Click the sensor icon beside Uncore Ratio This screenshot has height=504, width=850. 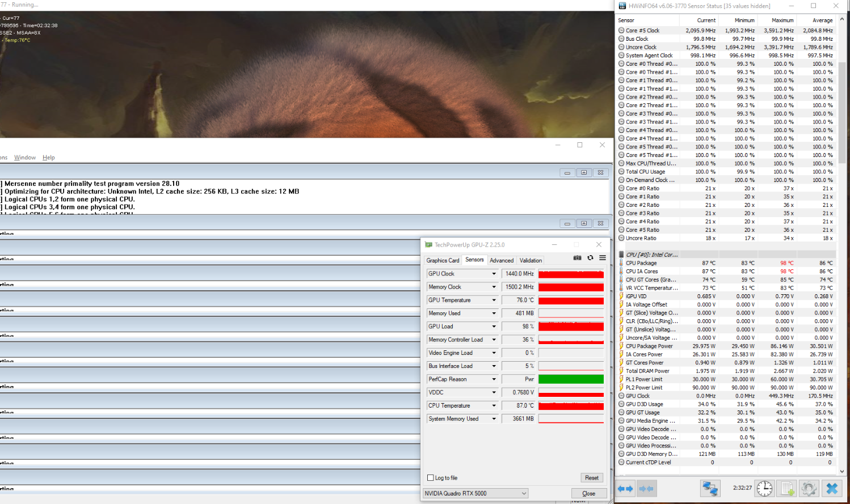(621, 238)
